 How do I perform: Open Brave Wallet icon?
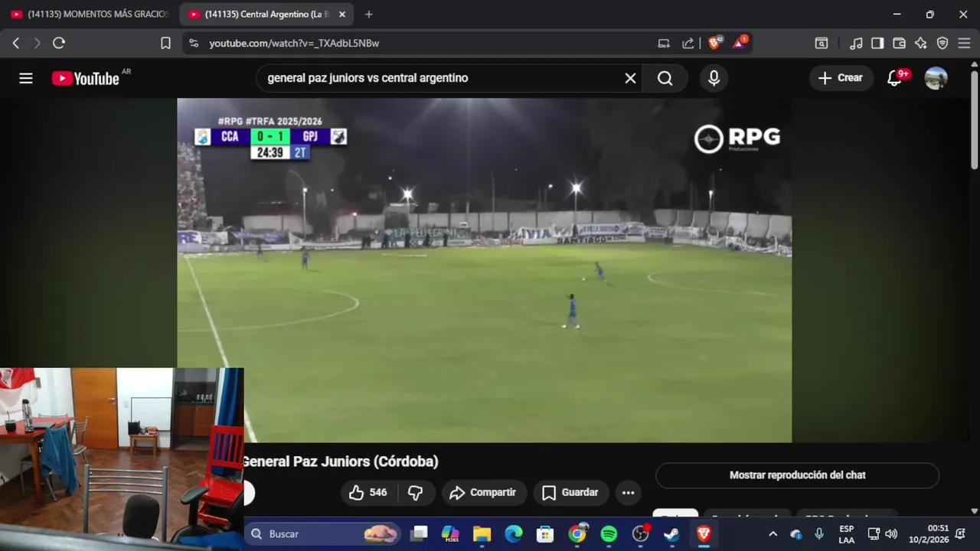900,43
